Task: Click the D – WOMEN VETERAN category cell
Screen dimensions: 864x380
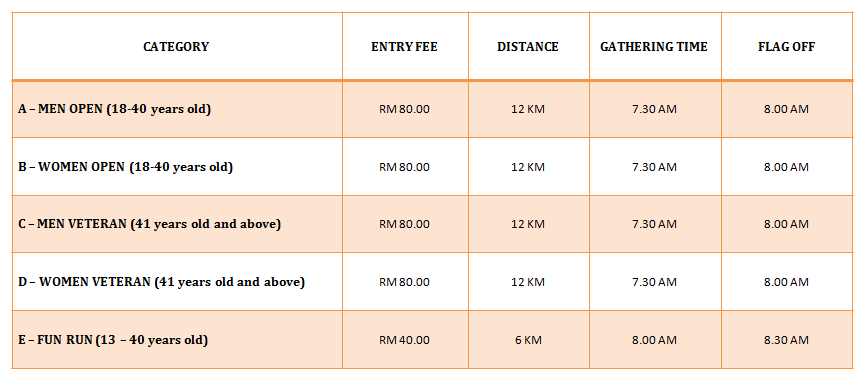Action: tap(176, 282)
